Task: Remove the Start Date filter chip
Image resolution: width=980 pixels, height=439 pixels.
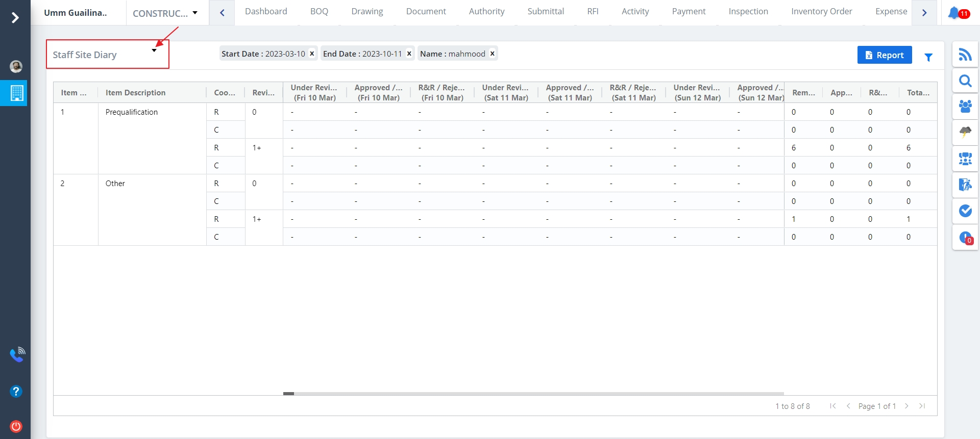Action: pyautogui.click(x=312, y=54)
